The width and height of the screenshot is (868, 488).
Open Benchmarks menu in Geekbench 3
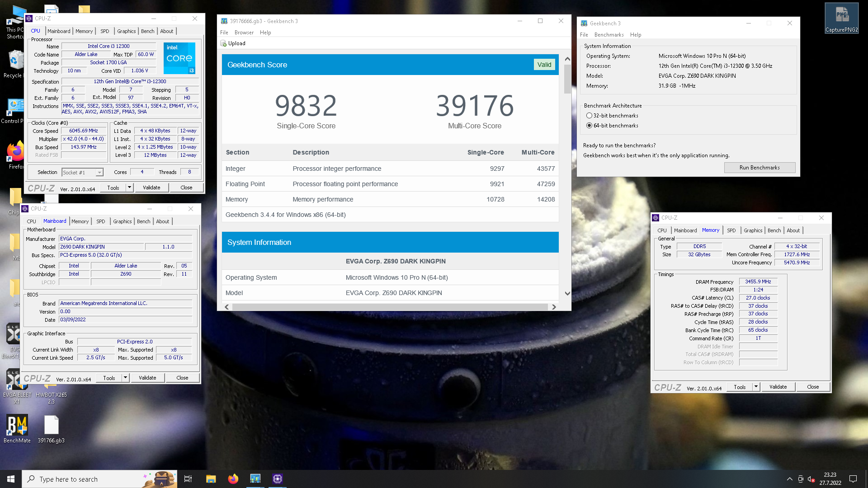609,35
